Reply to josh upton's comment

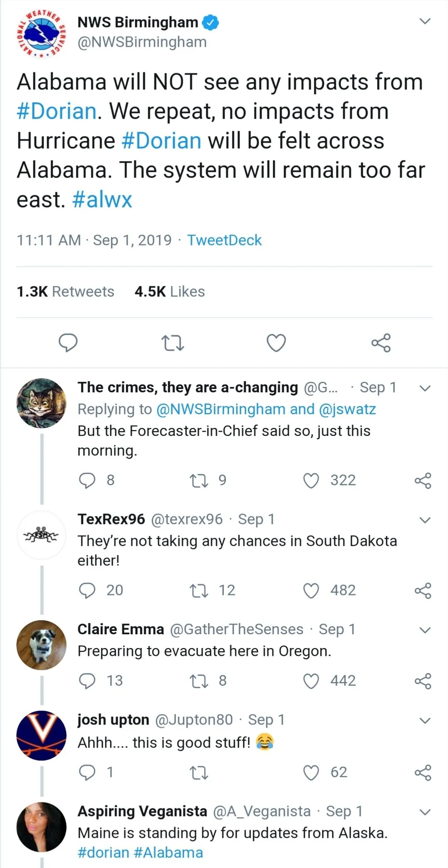click(88, 771)
